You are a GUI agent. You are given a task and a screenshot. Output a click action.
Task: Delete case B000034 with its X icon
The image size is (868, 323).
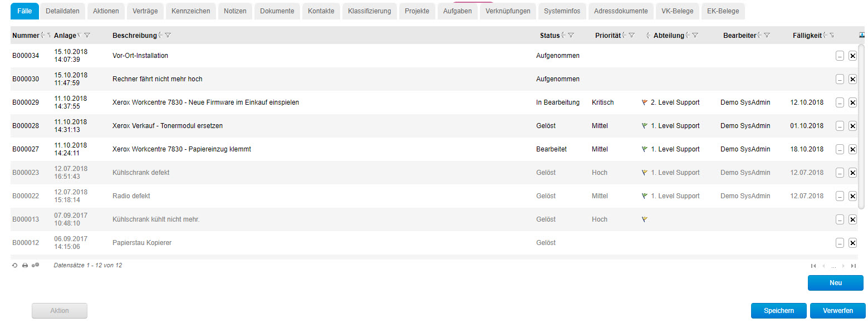tap(852, 56)
